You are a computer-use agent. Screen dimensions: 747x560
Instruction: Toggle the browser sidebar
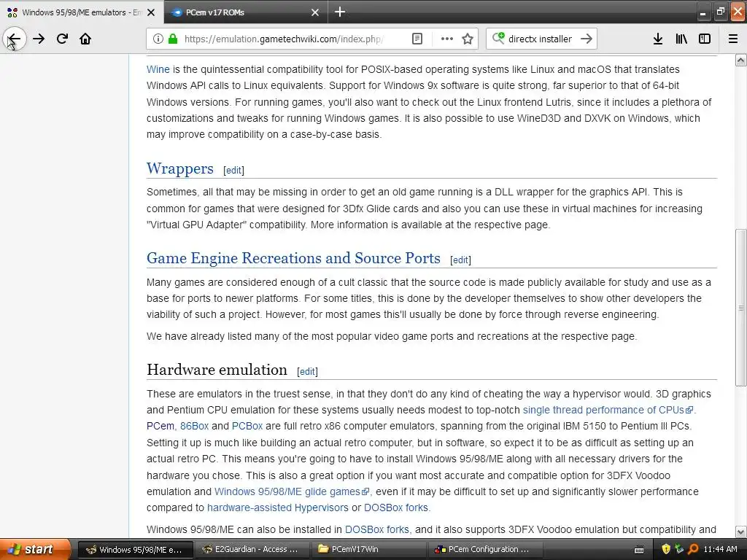(x=705, y=39)
